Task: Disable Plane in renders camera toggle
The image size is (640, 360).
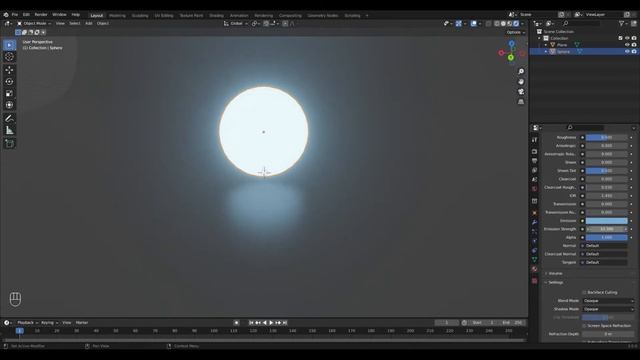Action: pos(634,45)
